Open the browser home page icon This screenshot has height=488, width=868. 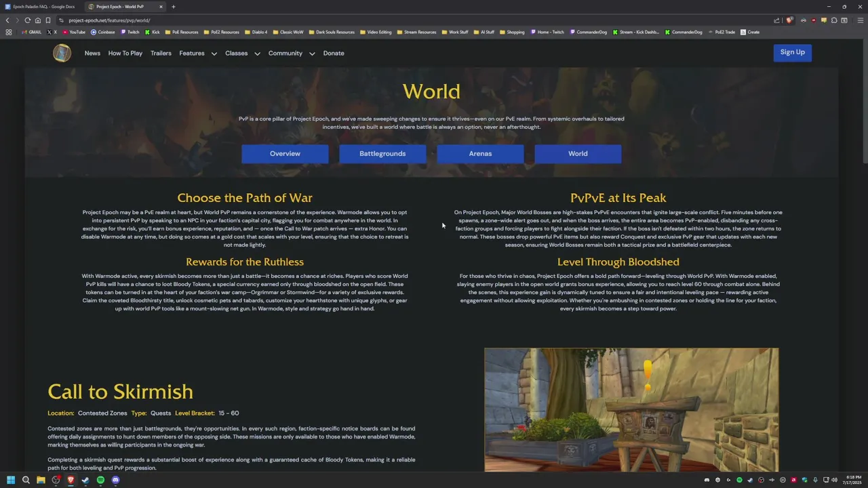tap(37, 20)
